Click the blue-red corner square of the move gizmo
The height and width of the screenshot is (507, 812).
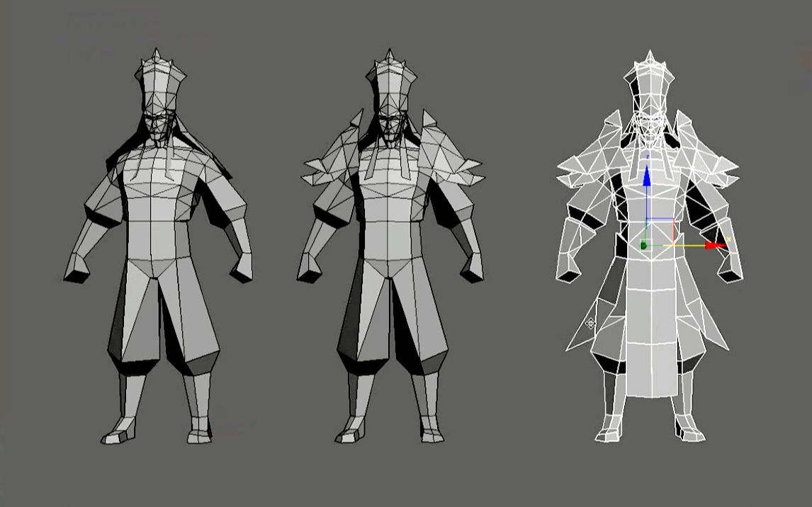click(673, 218)
